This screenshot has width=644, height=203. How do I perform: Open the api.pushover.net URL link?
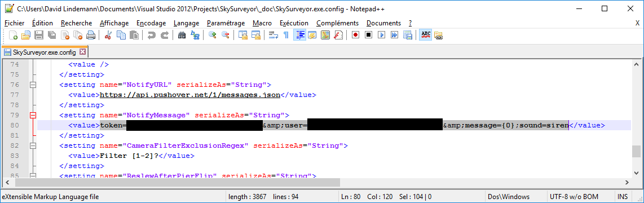tap(190, 95)
